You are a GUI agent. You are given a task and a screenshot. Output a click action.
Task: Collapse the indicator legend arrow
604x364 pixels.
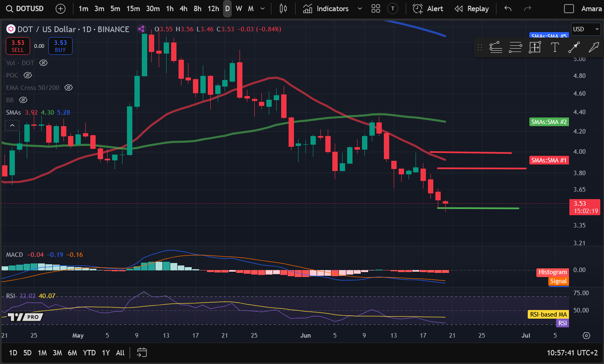(x=12, y=125)
